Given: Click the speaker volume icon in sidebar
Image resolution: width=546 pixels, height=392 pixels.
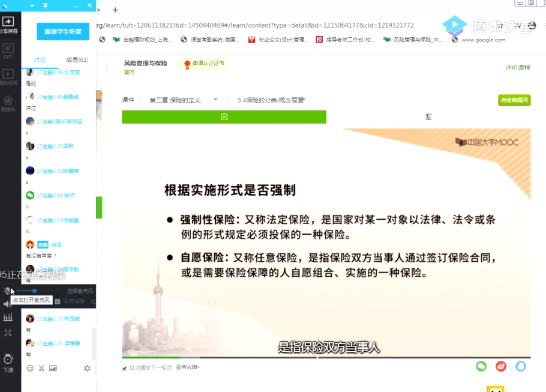Looking at the screenshot, I should pos(8,304).
